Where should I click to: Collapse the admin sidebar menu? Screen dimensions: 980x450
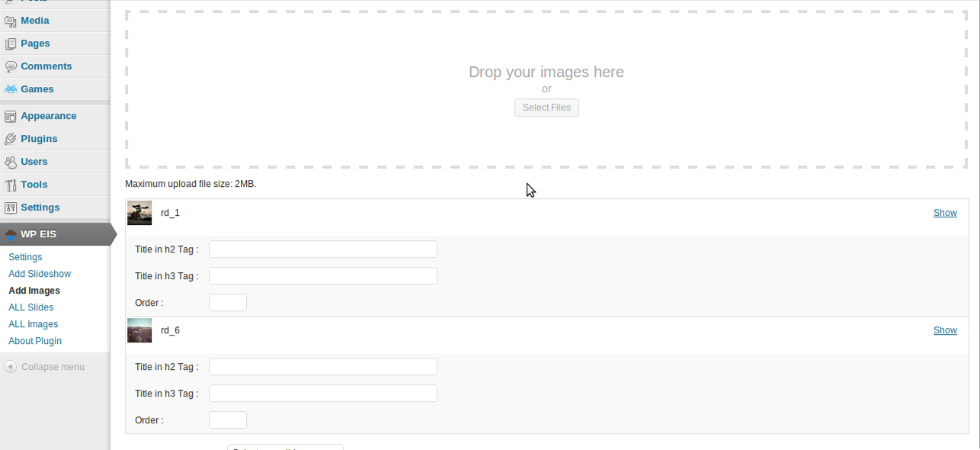click(x=44, y=367)
